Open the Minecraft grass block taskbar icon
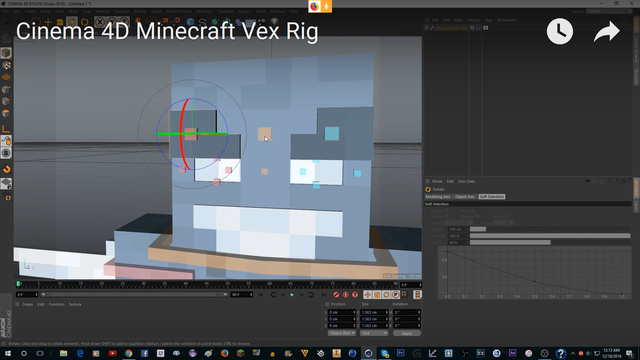 click(x=240, y=353)
